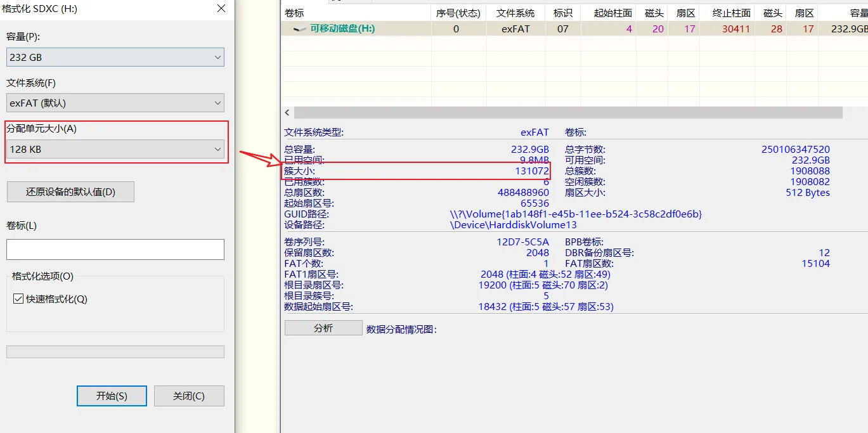
Task: Expand the 文件系统 dropdown showing exFAT (默认)
Action: tap(115, 103)
